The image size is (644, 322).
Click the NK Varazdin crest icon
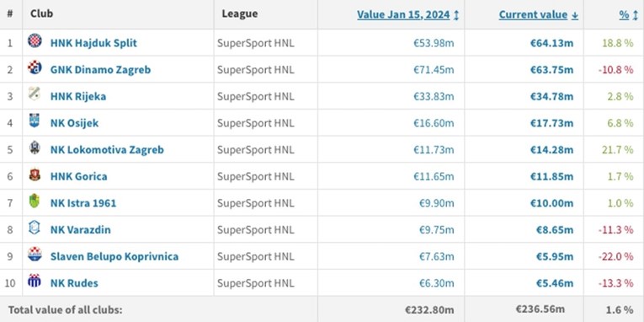coord(35,228)
